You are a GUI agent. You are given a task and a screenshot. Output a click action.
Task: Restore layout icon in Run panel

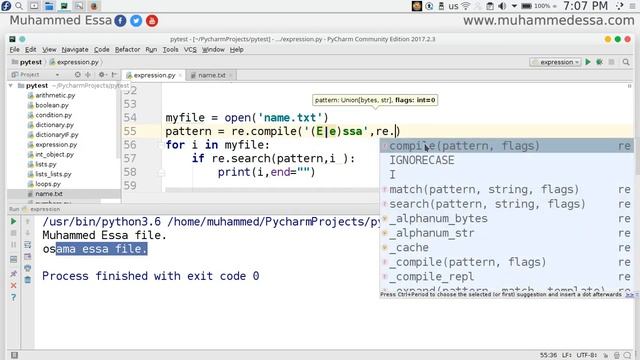tap(13, 260)
